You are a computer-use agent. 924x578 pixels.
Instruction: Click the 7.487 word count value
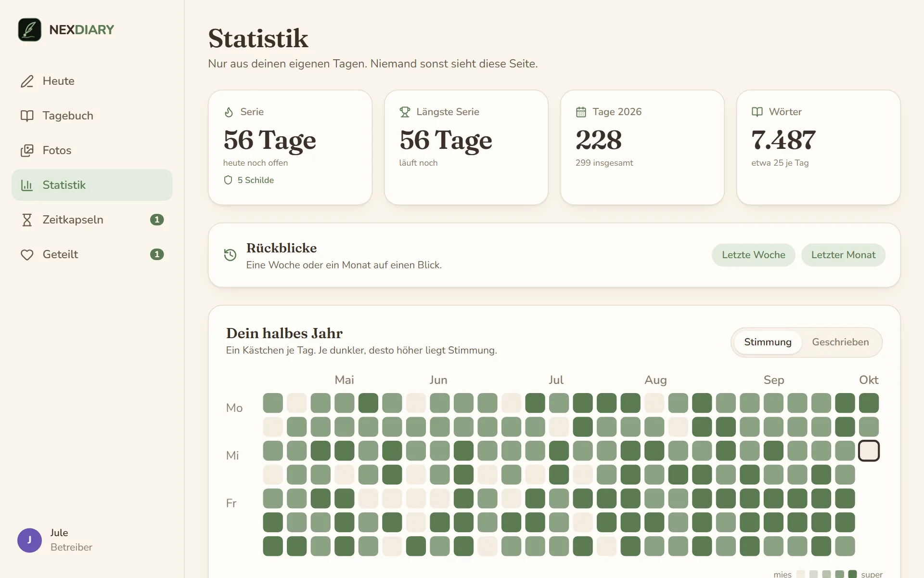point(783,140)
